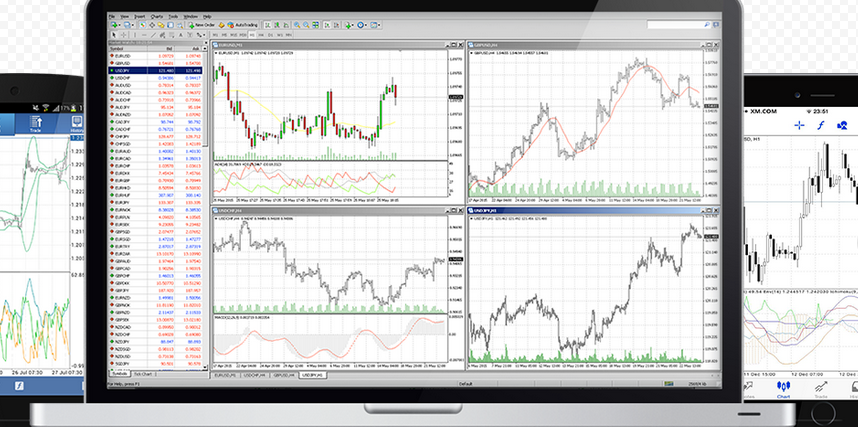Switch to the D1 timeframe
This screenshot has height=427, width=858.
pos(270,34)
